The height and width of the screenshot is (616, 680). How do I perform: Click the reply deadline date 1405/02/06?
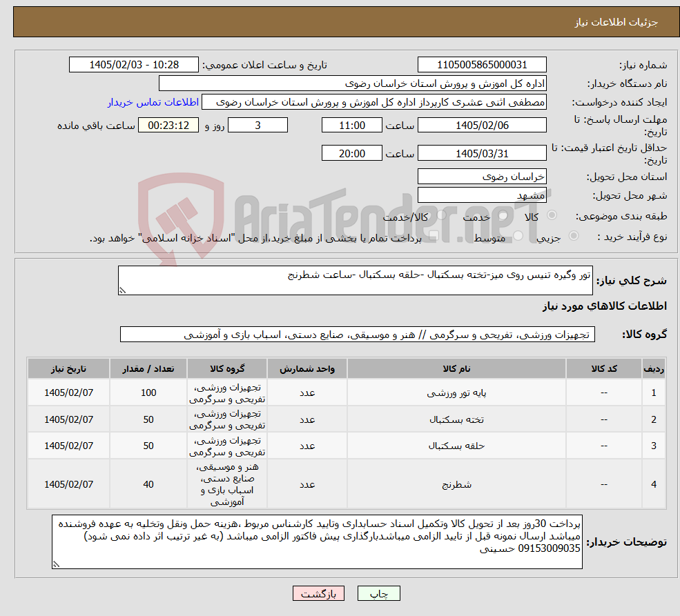click(482, 125)
